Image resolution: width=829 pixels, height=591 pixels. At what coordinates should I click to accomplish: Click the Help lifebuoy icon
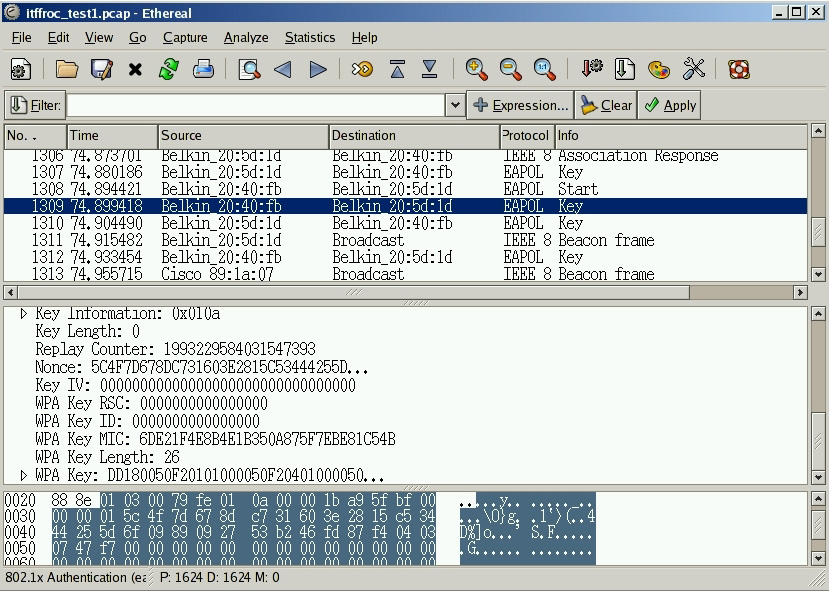(739, 69)
